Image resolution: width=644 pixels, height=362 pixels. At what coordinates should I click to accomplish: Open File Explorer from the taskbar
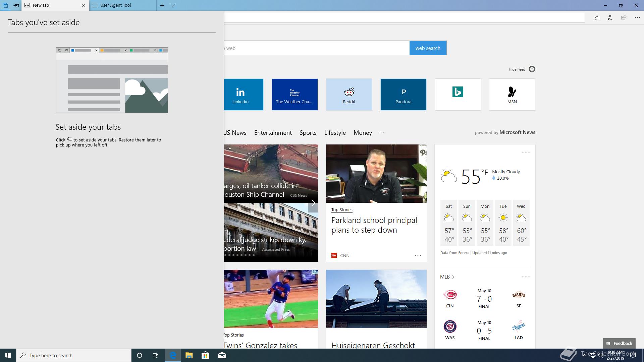[x=189, y=355]
